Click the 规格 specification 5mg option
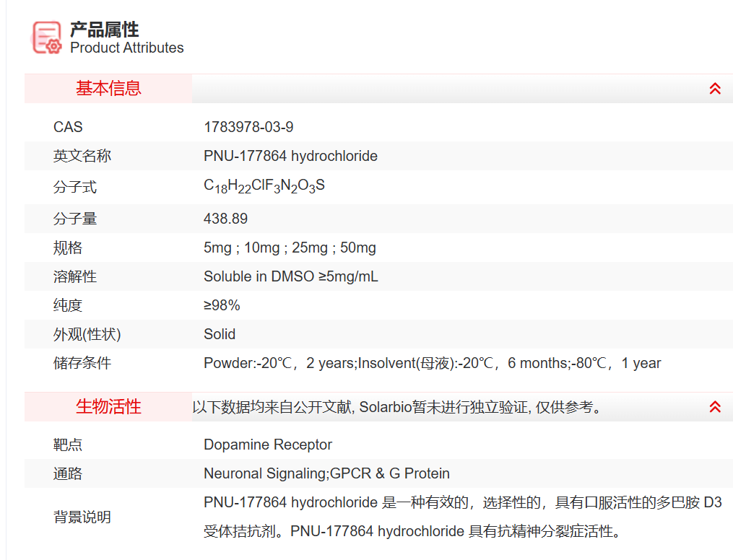This screenshot has width=733, height=560. (217, 248)
